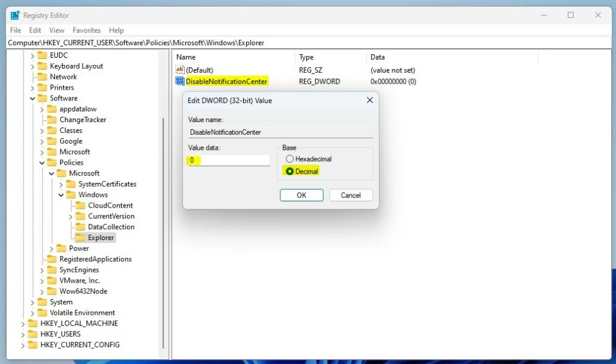The image size is (616, 364).
Task: Click the HKEY_LOCAL_MACHINE folder icon
Action: [x=32, y=323]
